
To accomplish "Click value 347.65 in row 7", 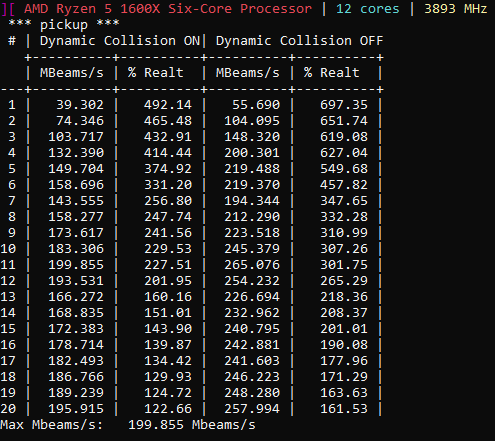I will [x=344, y=201].
